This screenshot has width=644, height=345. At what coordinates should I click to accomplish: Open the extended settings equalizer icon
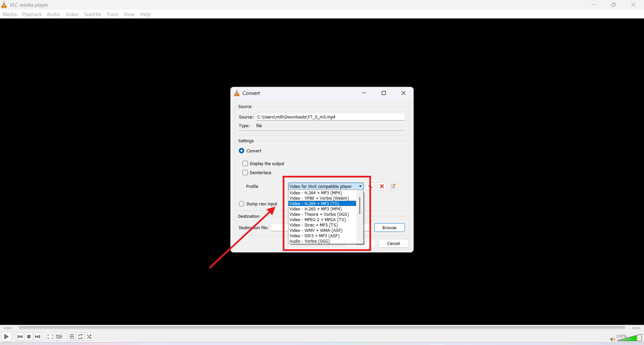coord(59,337)
